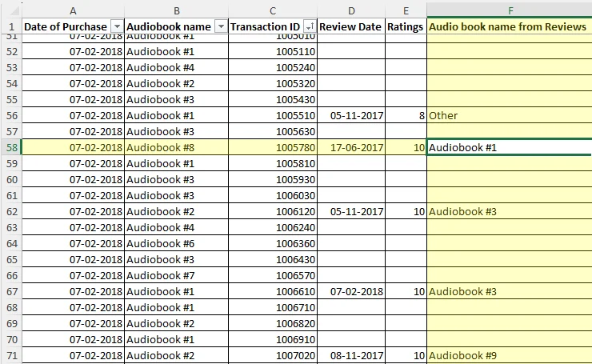This screenshot has height=364, width=592.
Task: Click Transaction ID 1006610
Action: point(273,291)
